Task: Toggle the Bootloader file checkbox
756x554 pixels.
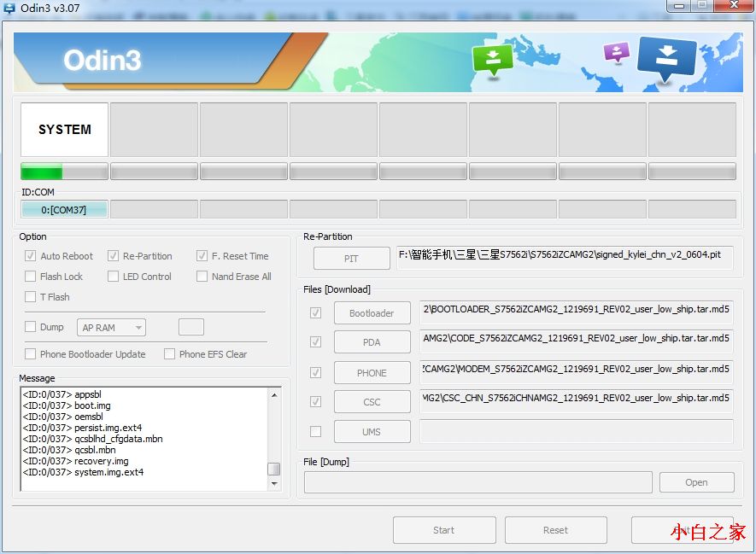Action: [316, 313]
